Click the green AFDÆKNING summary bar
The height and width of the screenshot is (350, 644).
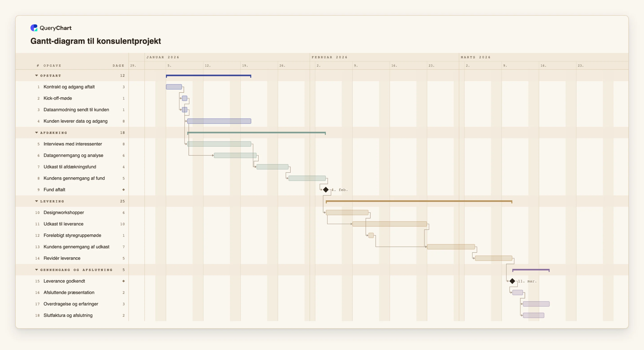(256, 133)
